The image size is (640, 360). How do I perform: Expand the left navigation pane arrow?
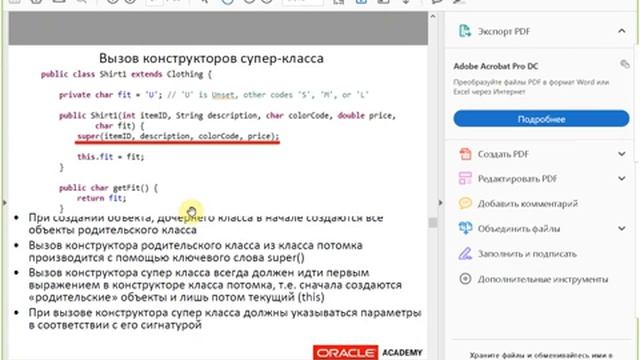pyautogui.click(x=4, y=202)
